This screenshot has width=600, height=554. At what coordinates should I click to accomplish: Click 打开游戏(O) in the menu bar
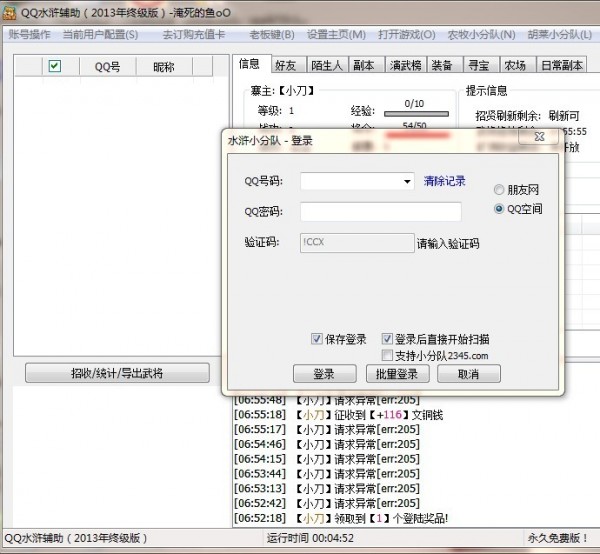click(x=407, y=34)
